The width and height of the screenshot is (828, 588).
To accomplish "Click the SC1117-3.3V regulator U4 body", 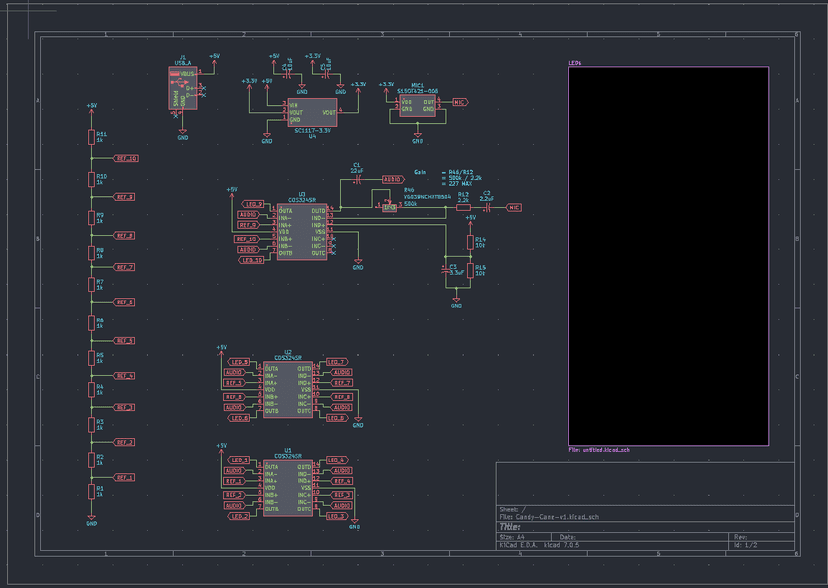I will 312,112.
